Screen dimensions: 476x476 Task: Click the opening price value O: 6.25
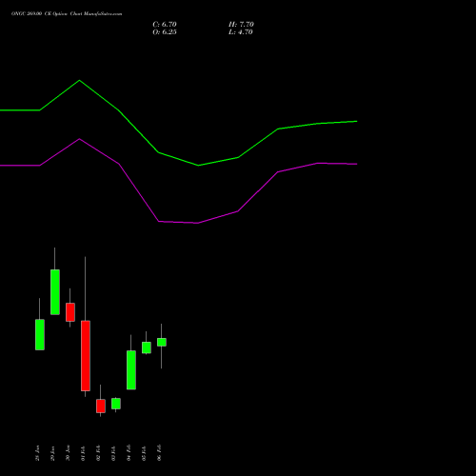tap(165, 32)
